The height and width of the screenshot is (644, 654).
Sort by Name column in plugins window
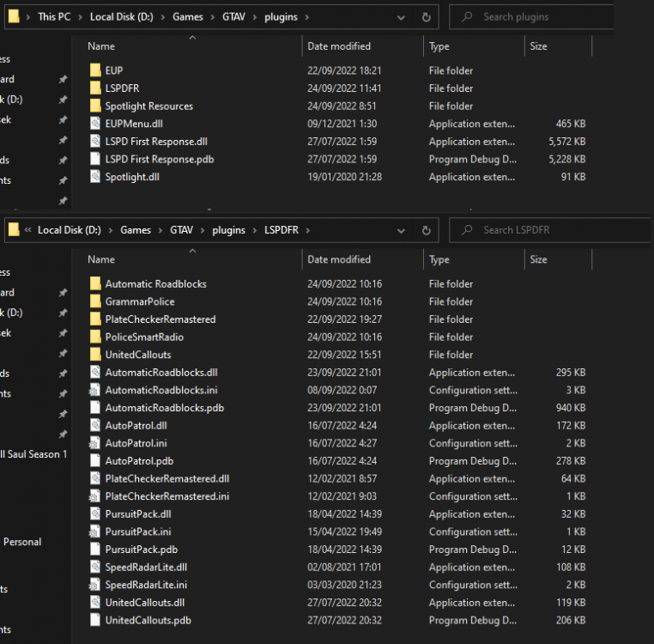point(101,46)
